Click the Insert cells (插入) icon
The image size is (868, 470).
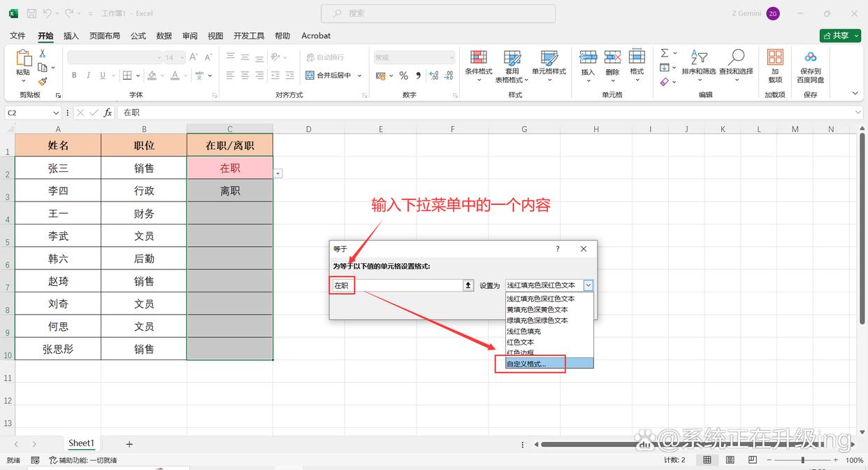588,58
